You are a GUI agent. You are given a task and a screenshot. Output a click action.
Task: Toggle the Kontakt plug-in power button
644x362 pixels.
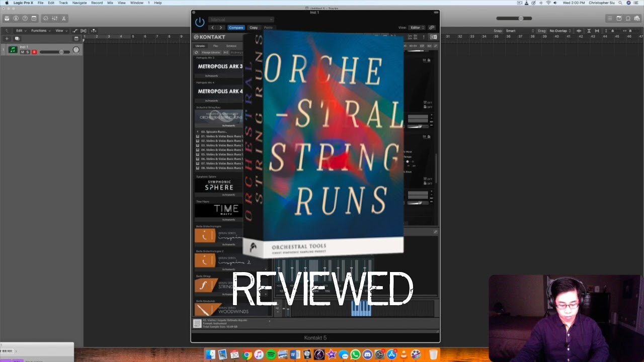coord(200,22)
